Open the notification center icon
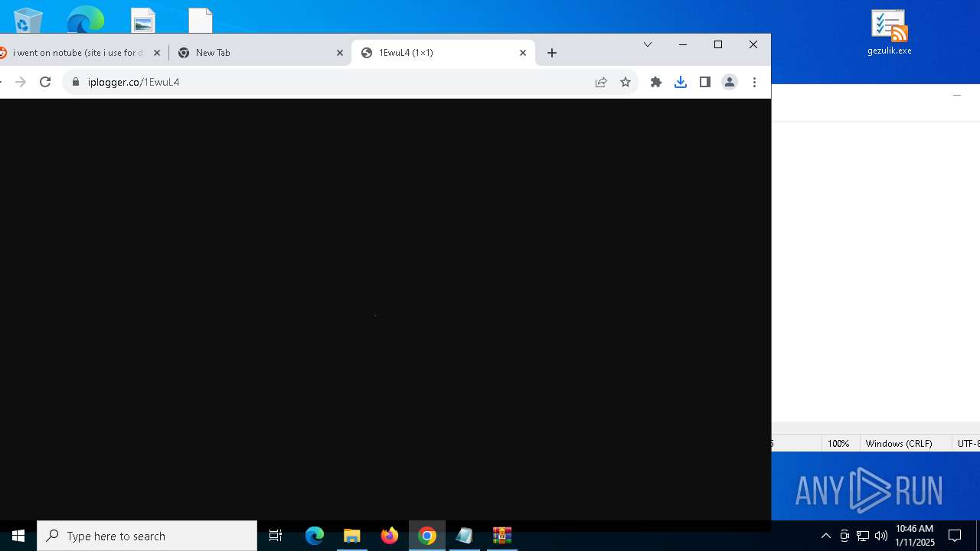 955,536
